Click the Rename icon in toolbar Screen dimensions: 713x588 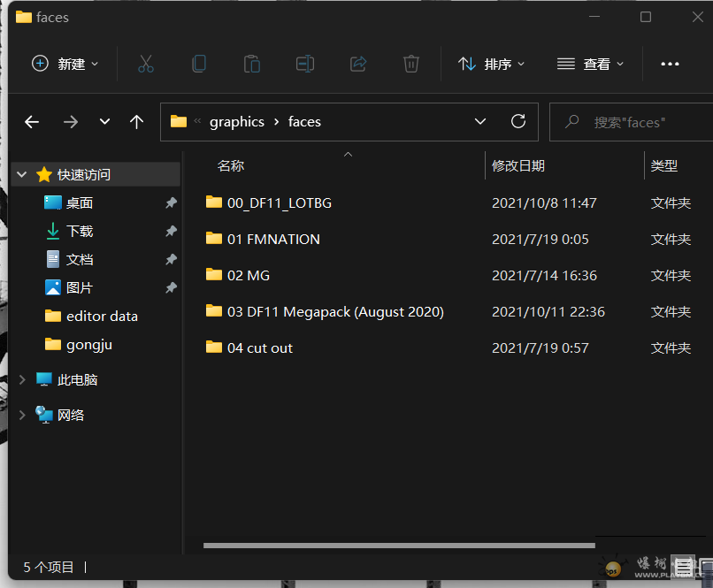305,64
